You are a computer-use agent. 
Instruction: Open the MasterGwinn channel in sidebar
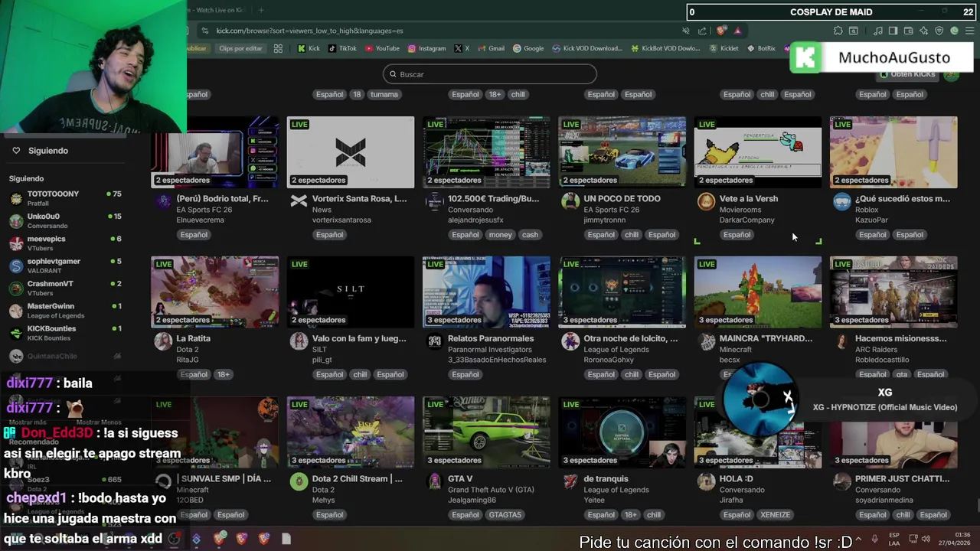pos(65,311)
